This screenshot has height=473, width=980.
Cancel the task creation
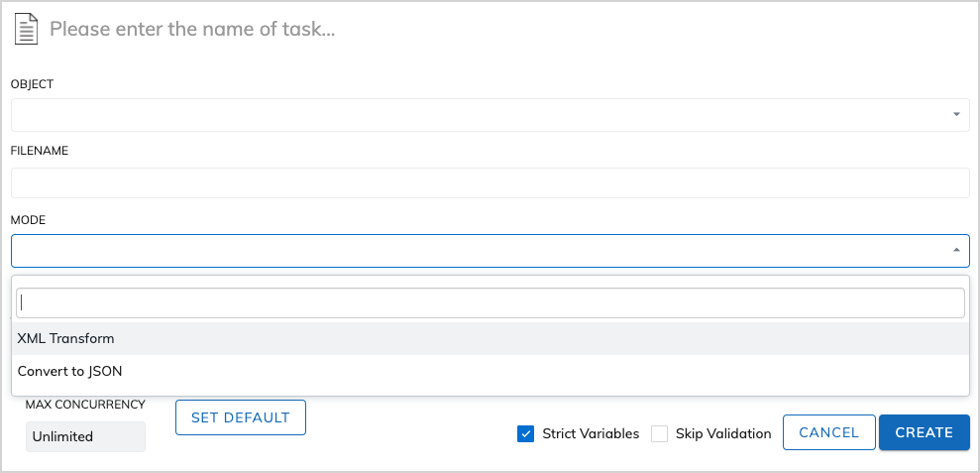pos(828,432)
